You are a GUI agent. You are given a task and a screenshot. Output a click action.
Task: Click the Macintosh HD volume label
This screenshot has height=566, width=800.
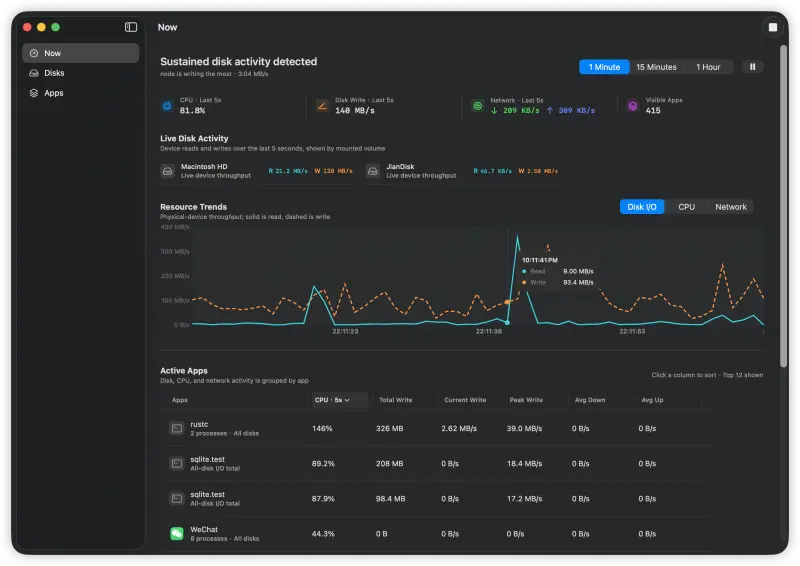coord(204,167)
